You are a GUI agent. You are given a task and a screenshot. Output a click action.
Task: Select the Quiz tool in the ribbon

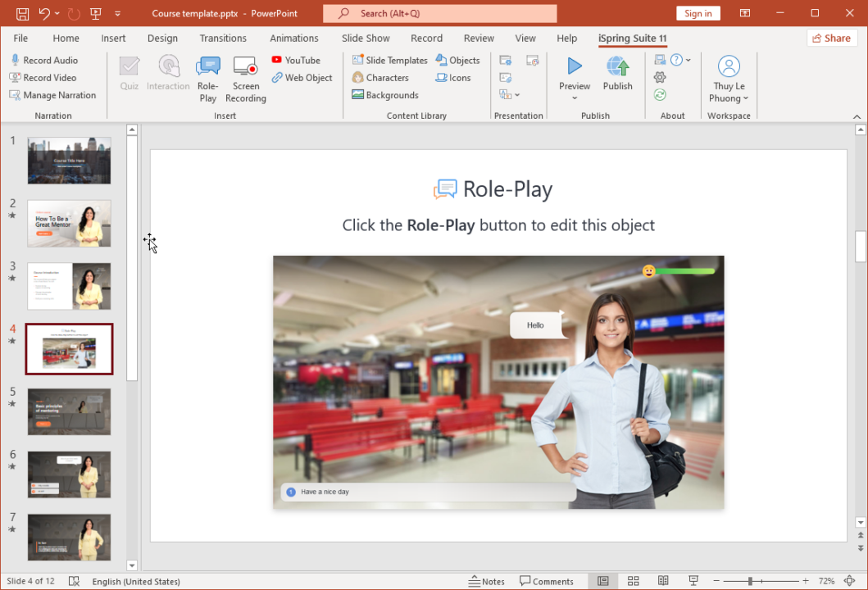click(129, 74)
